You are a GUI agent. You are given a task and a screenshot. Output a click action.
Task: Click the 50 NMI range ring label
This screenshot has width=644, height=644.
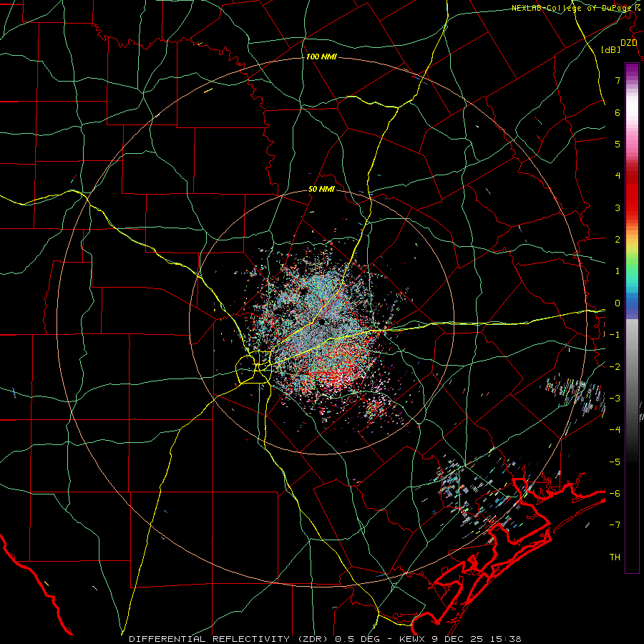321,190
